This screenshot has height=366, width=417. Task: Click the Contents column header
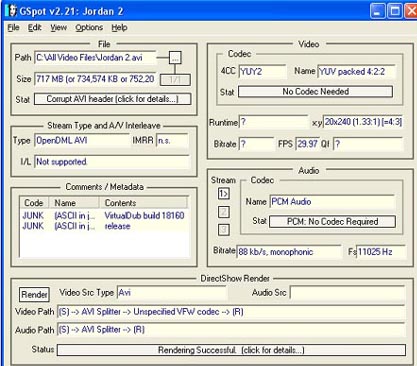[143, 203]
